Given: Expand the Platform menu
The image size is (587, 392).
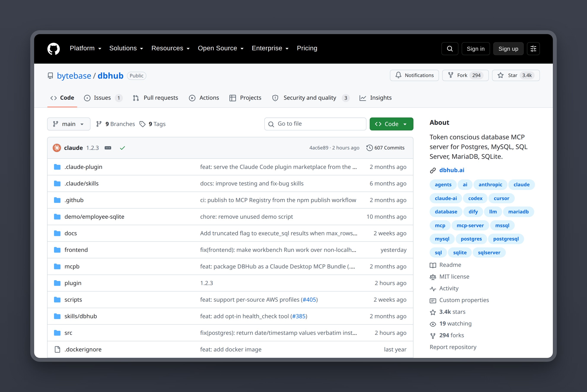Looking at the screenshot, I should (86, 48).
